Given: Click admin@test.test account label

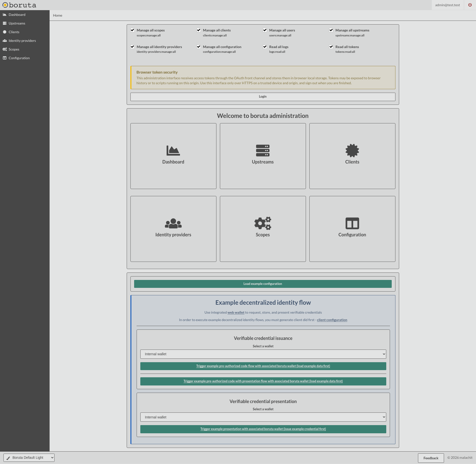Looking at the screenshot, I should (447, 5).
